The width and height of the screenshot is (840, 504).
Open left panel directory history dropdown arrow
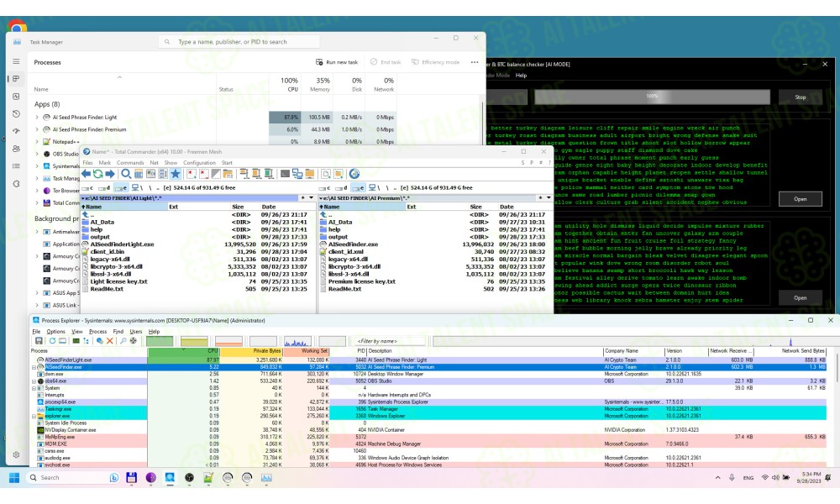(312, 198)
